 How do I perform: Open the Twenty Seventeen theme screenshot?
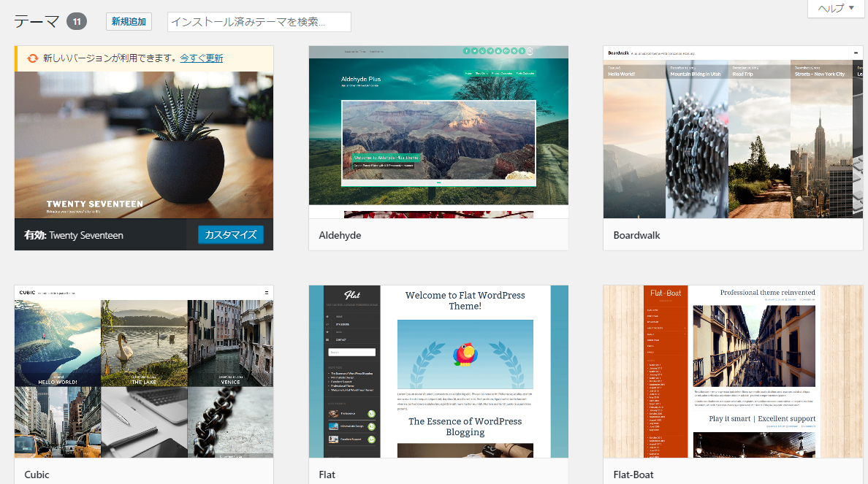click(144, 145)
